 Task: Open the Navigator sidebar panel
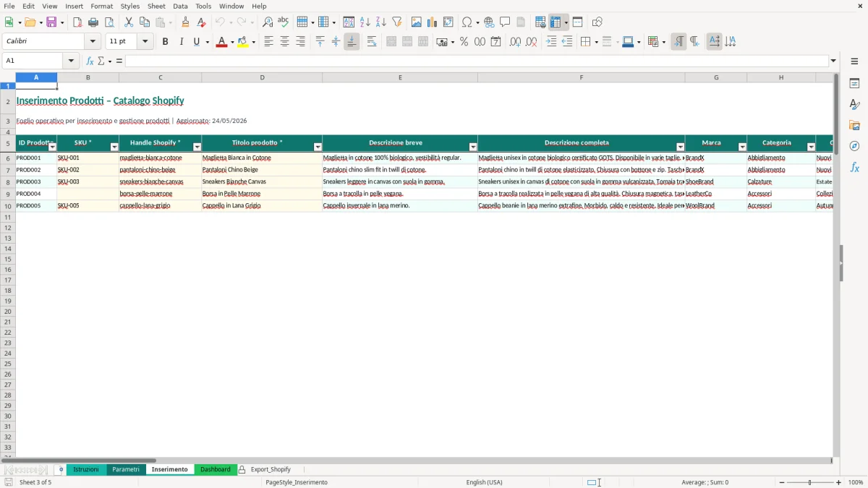tap(854, 146)
